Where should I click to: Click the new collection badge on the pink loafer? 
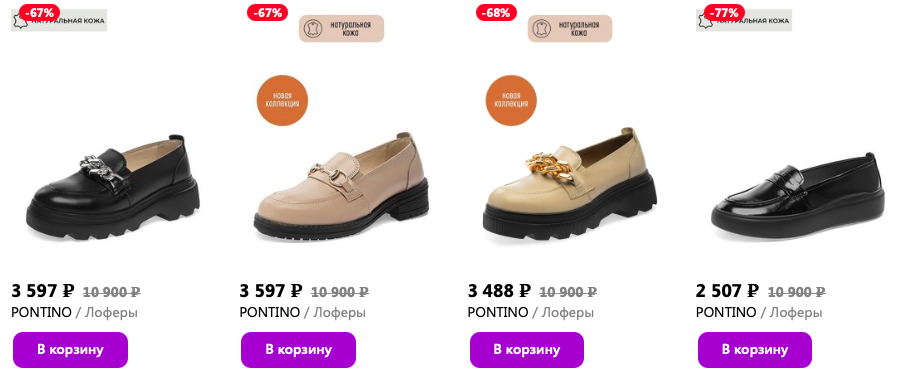[x=282, y=100]
